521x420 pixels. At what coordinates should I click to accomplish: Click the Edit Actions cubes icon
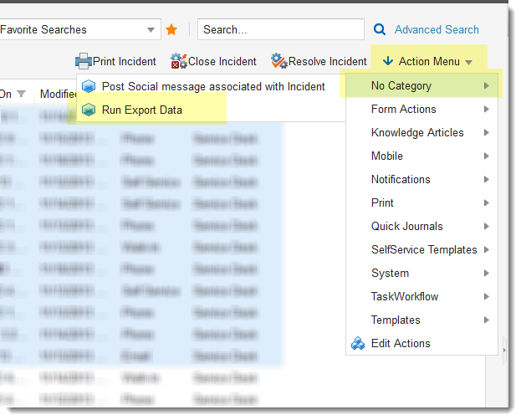tap(358, 343)
